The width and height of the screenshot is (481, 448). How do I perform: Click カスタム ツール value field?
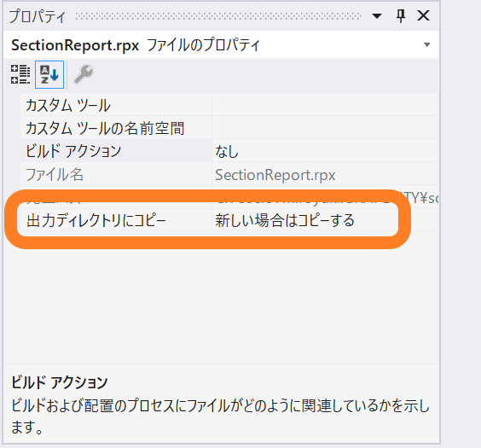coord(325,105)
